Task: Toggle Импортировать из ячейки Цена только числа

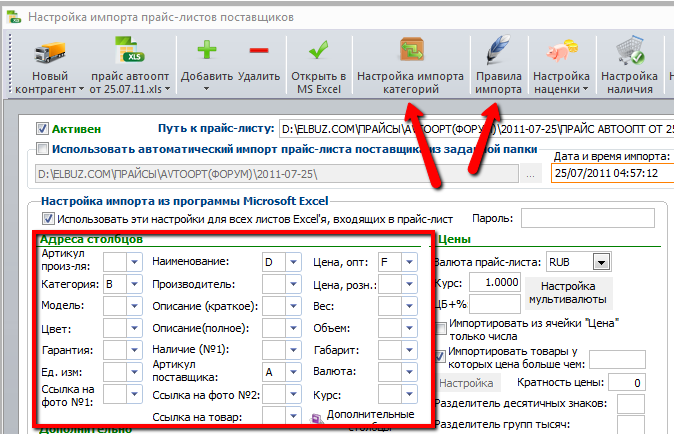Action: pyautogui.click(x=441, y=328)
